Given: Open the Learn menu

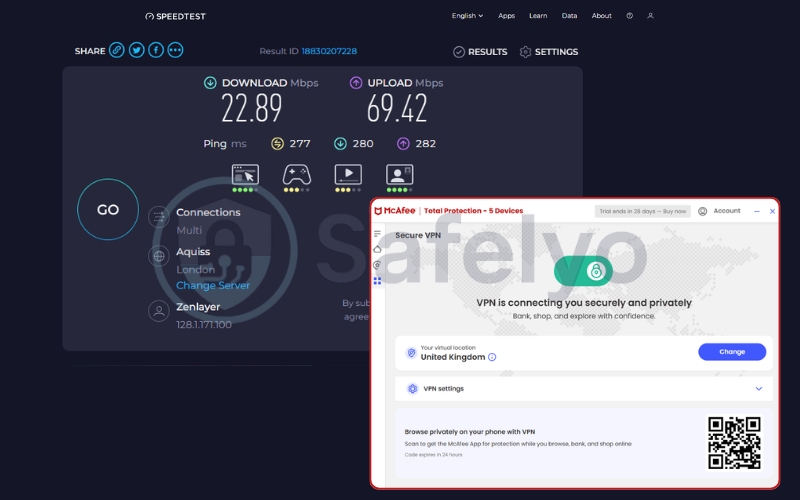Looking at the screenshot, I should (538, 16).
